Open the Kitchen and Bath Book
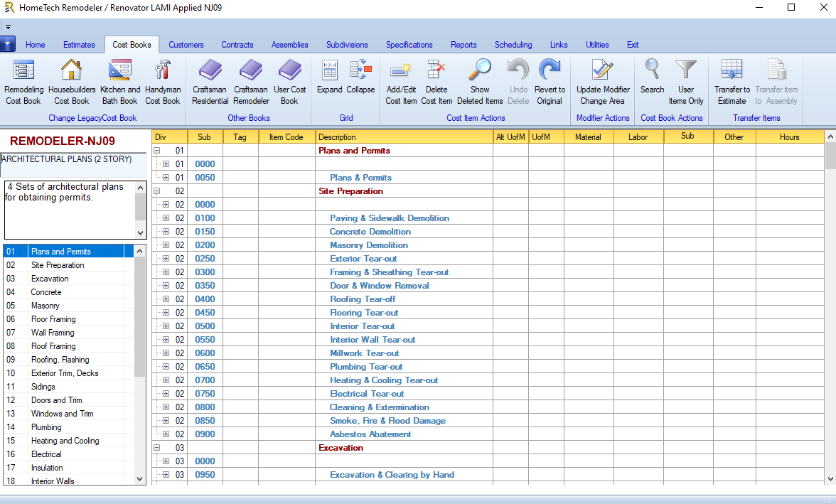 pos(120,82)
